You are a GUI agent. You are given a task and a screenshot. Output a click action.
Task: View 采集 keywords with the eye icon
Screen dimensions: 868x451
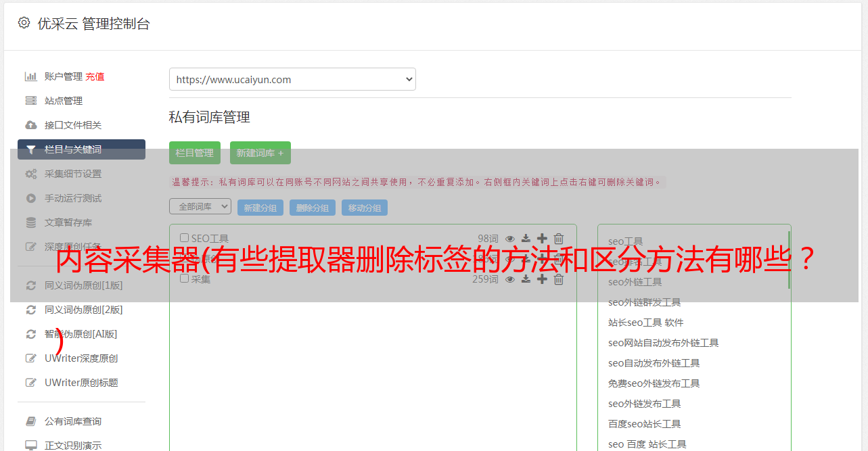pos(510,279)
